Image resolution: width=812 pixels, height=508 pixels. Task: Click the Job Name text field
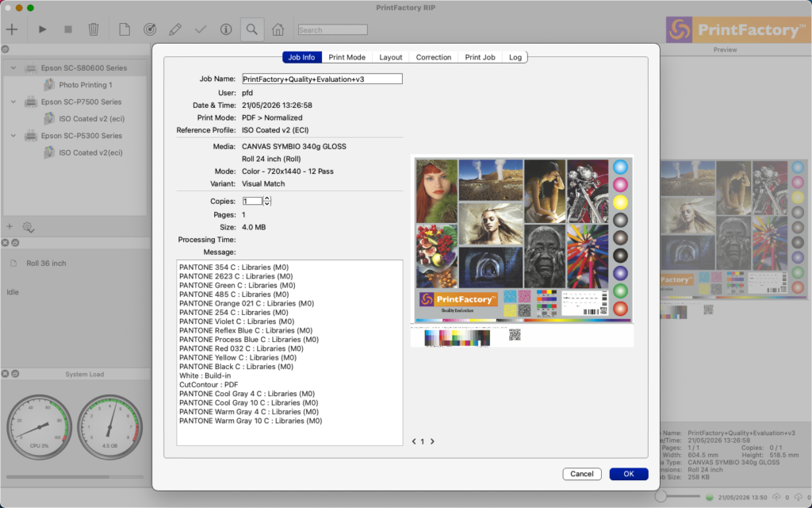pyautogui.click(x=322, y=79)
